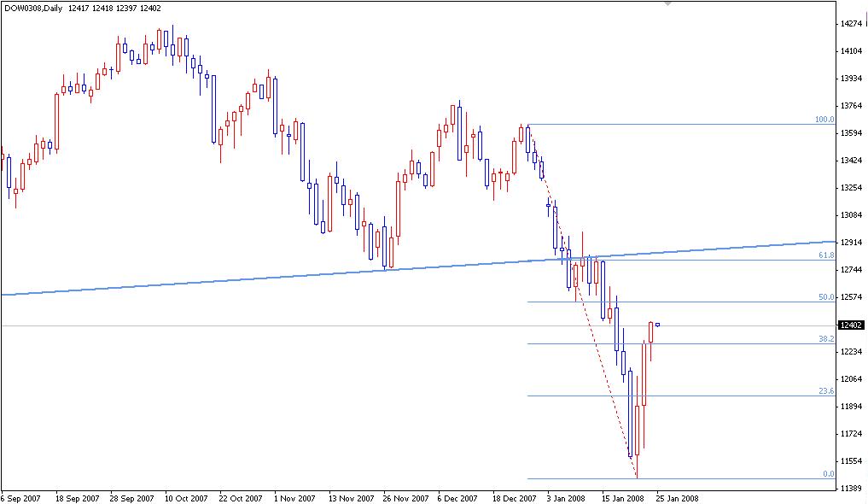Click the 100.0 Fibonacci level label
Screen dimensions: 868x504
pos(823,120)
